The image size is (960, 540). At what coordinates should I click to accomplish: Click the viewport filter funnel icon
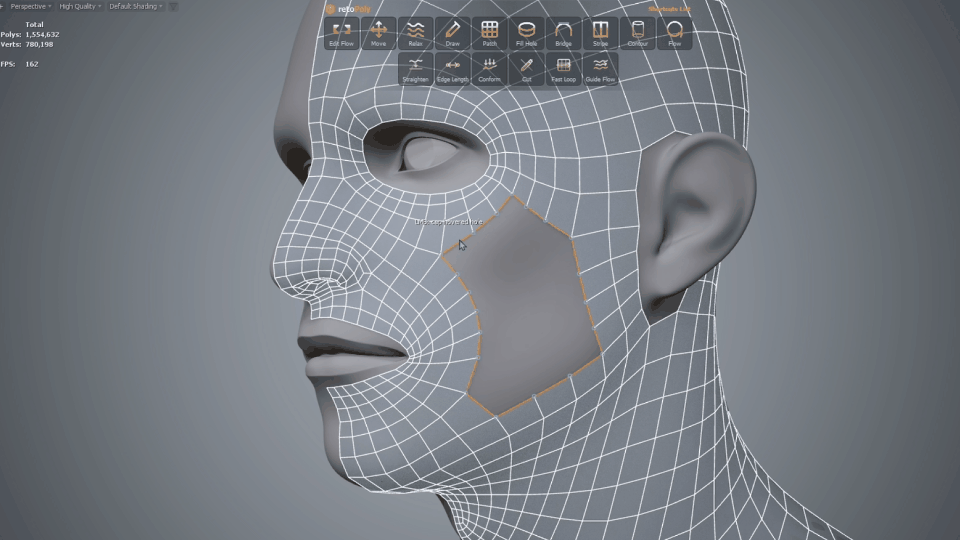coord(173,7)
